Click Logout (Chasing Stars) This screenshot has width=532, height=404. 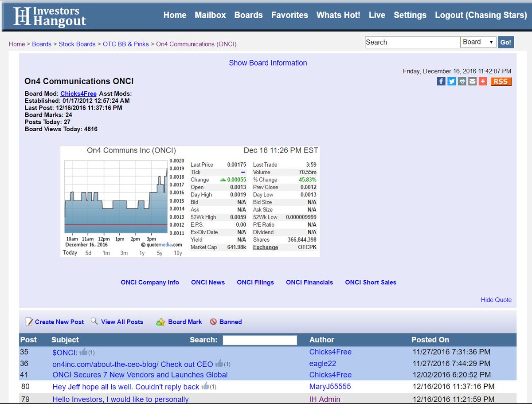tap(481, 15)
